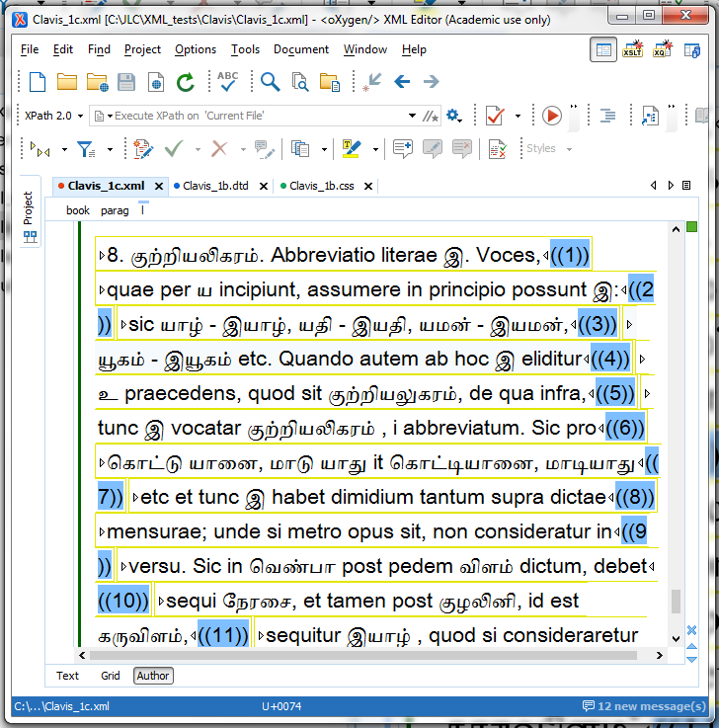Switch to XQuery debugger perspective
719x728 pixels.
(x=663, y=49)
